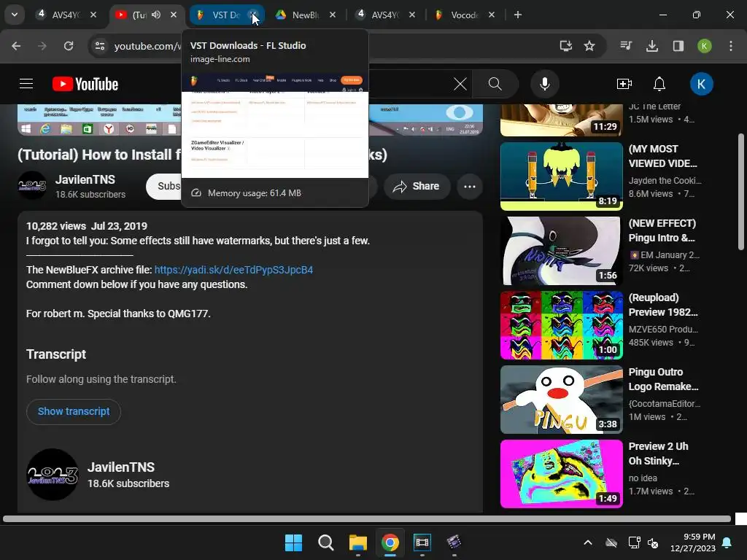Bookmark this page with the star
747x560 pixels.
[x=589, y=46]
